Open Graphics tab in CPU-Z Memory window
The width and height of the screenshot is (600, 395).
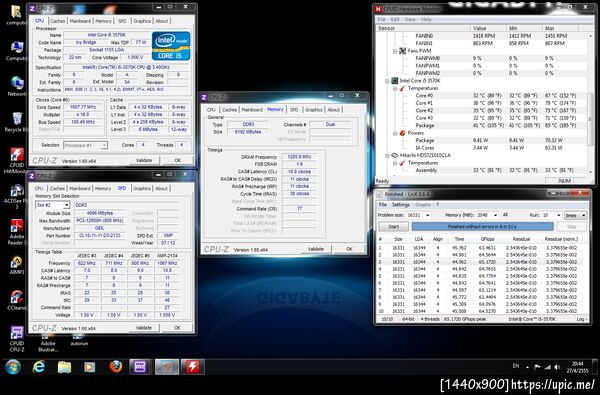[314, 110]
